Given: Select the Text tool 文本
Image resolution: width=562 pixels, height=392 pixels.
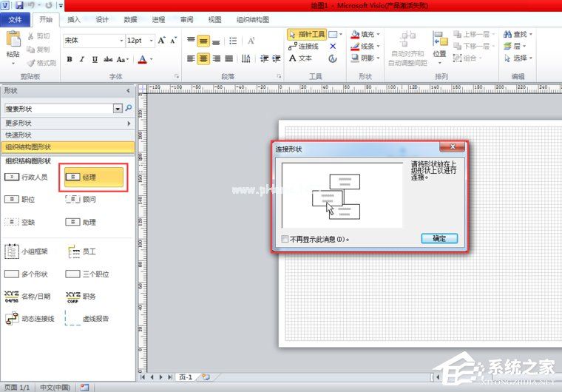Looking at the screenshot, I should (x=300, y=58).
